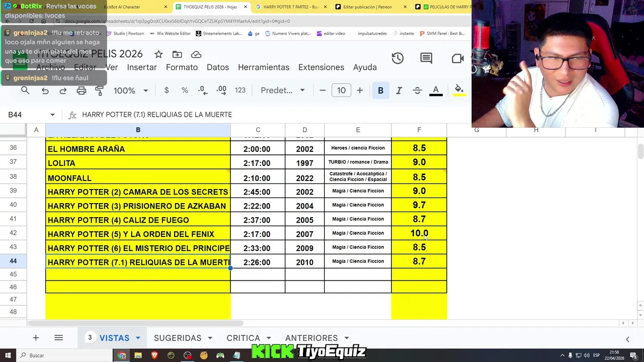Open the Insertar menu
This screenshot has width=644, height=362.
pyautogui.click(x=142, y=67)
